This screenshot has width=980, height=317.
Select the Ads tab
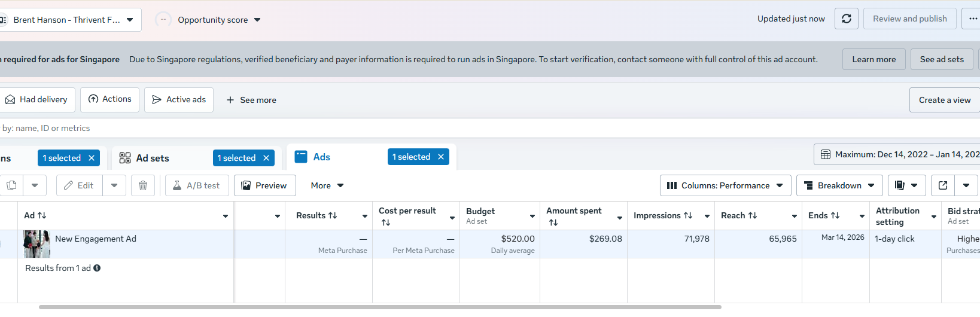[321, 157]
